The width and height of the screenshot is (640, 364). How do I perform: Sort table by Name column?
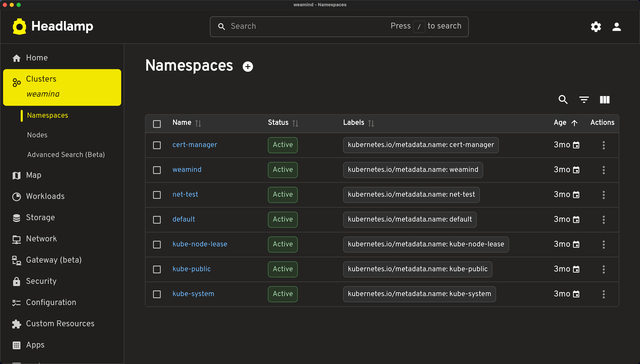click(x=182, y=123)
